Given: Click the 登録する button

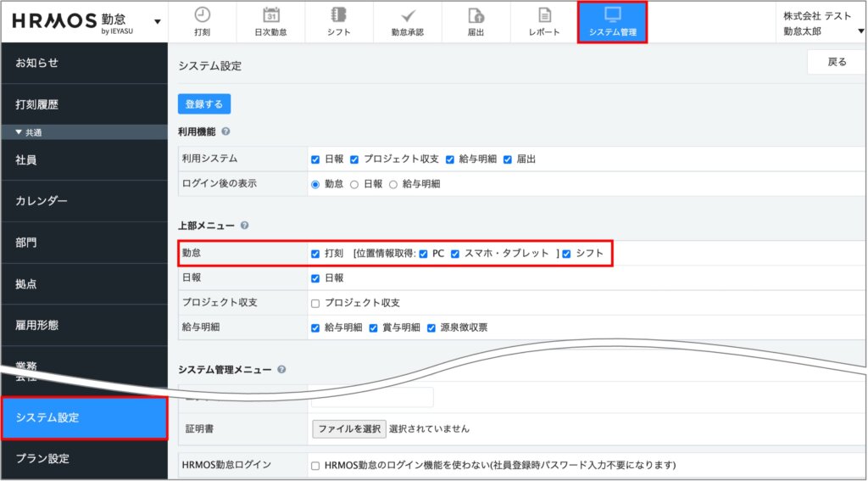Looking at the screenshot, I should [204, 104].
